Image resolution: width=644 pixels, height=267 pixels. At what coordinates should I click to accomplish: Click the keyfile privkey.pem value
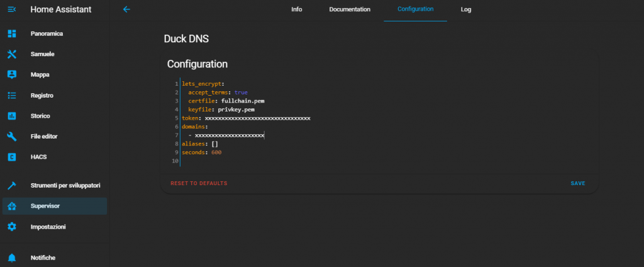click(x=236, y=110)
